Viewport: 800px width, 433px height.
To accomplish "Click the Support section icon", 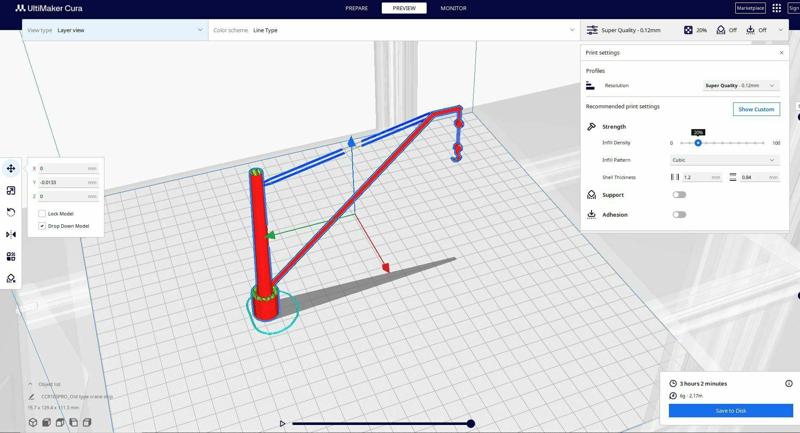I will click(x=591, y=195).
